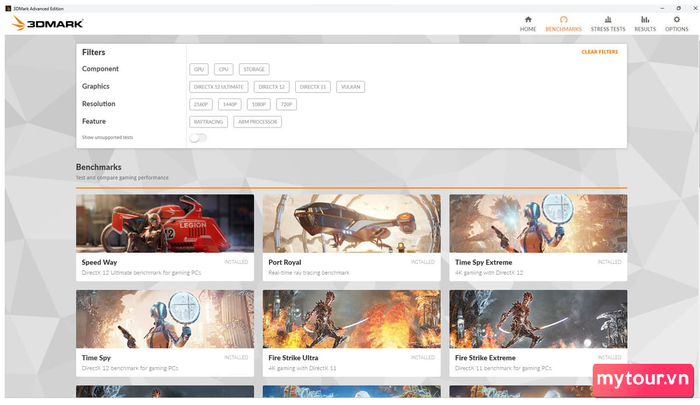This screenshot has height=405, width=700.
Task: Filter by Vulkan graphics
Action: [350, 87]
